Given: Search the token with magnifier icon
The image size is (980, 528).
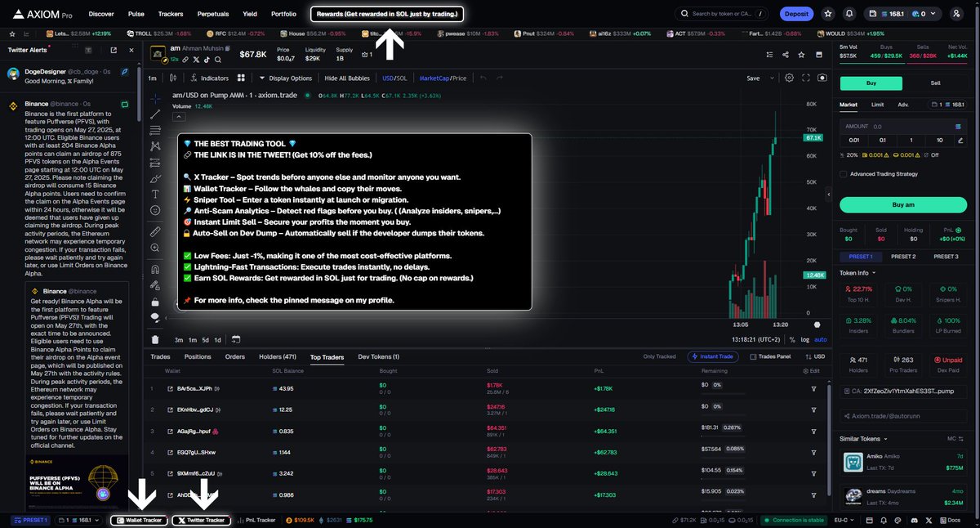Looking at the screenshot, I should click(216, 60).
